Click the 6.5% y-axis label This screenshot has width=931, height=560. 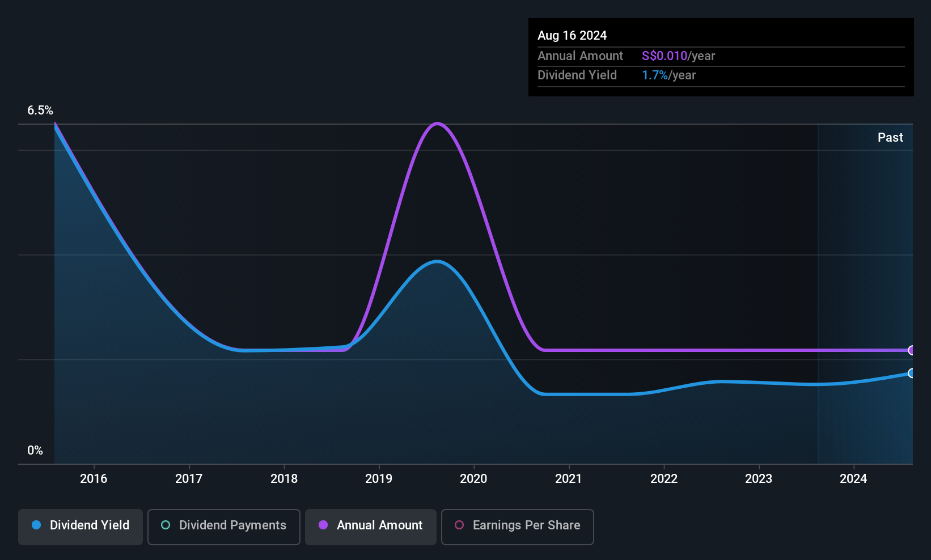click(40, 110)
